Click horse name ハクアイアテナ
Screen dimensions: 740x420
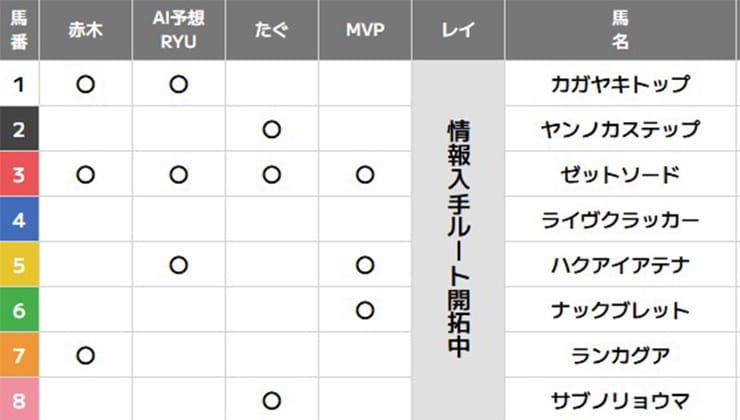pos(620,265)
